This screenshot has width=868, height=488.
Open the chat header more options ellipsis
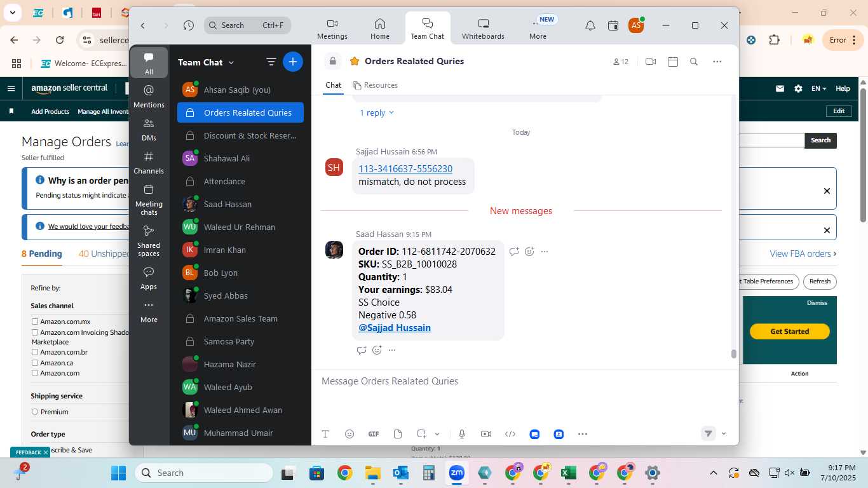click(x=717, y=62)
